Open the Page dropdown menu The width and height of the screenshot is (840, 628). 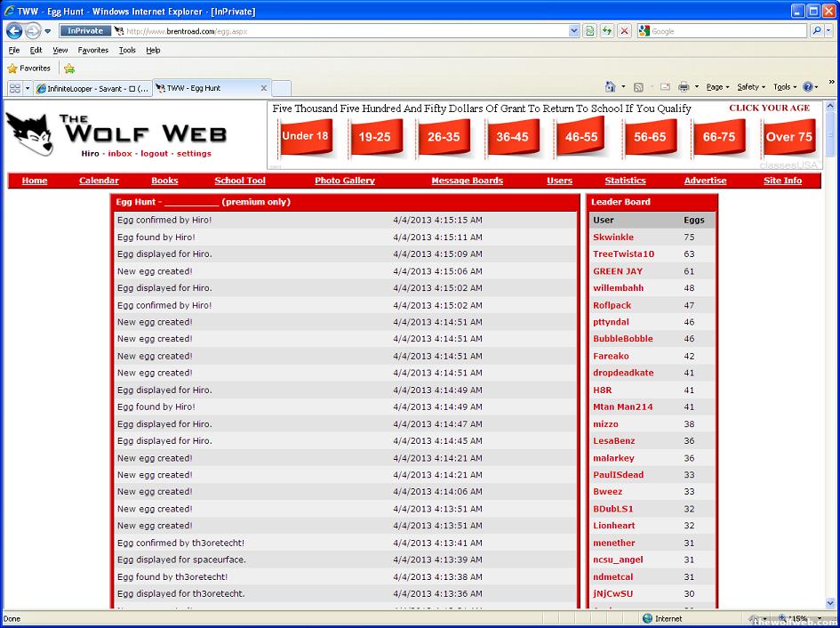click(716, 87)
